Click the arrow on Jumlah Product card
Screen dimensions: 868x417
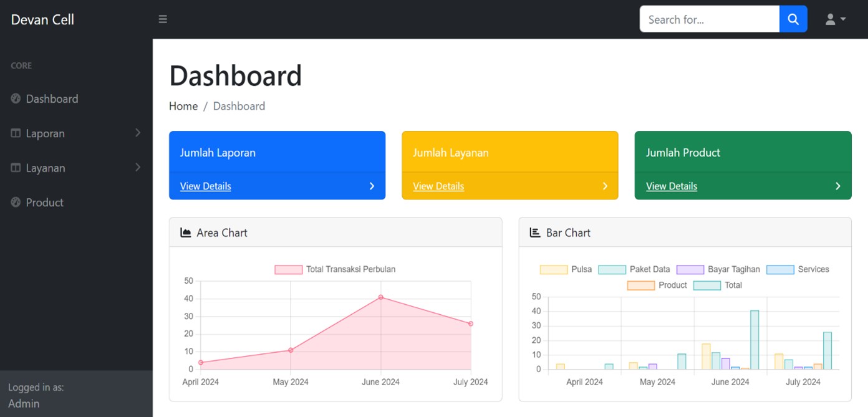click(x=837, y=186)
